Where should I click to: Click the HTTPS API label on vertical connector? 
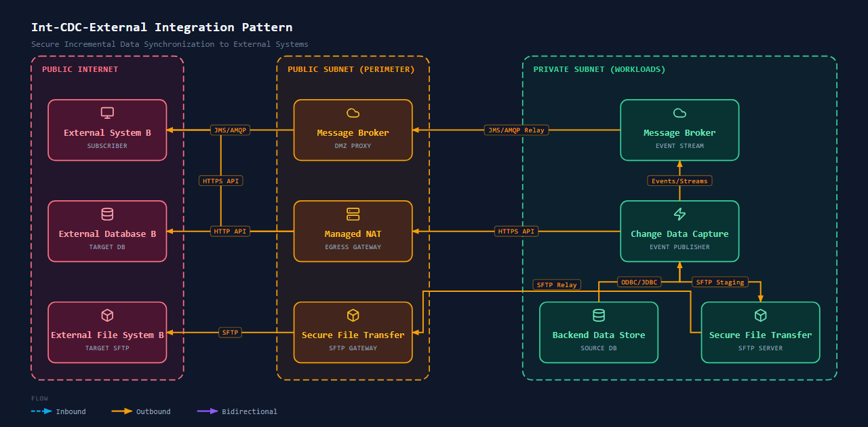221,181
